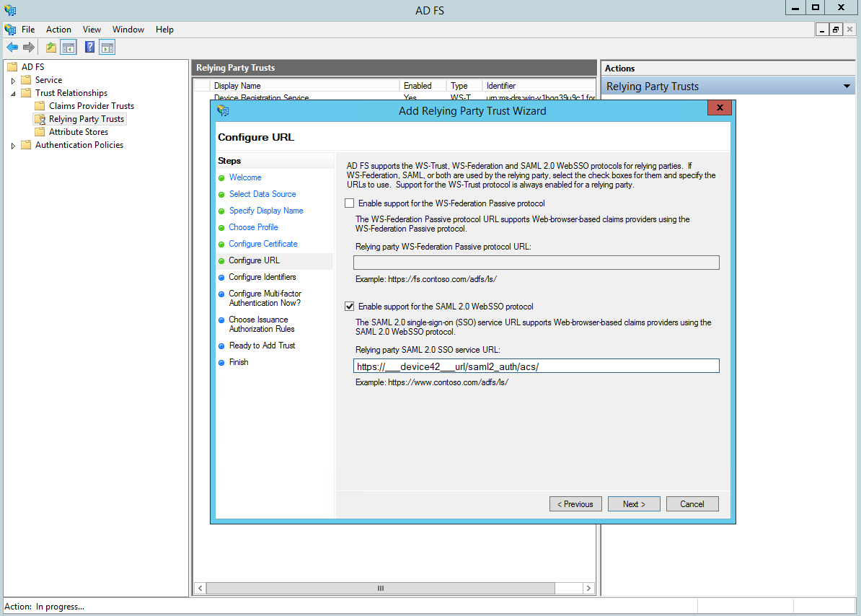Screen dimensions: 861x616
Task: Enable WS-Federation Passive protocol checkbox
Action: [x=350, y=203]
